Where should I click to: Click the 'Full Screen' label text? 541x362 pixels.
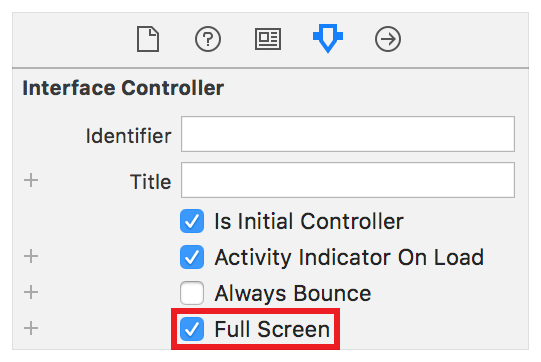tap(272, 329)
